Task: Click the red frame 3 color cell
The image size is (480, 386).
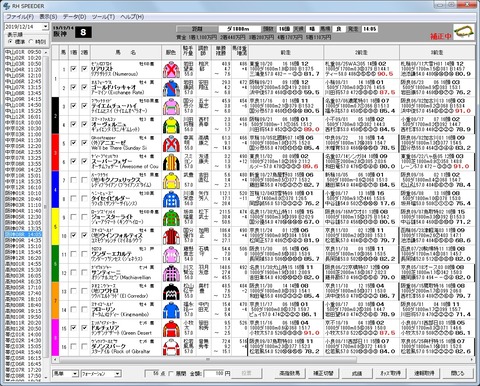Action: point(55,153)
